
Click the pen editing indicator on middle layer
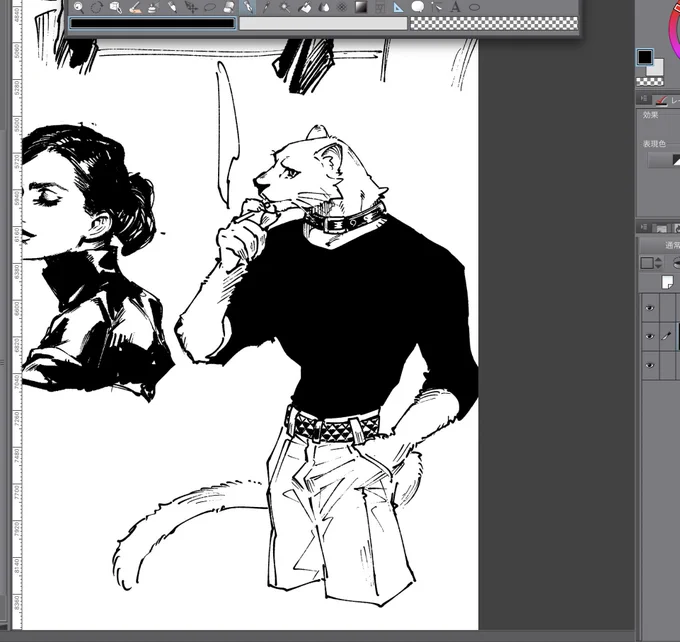coord(667,336)
